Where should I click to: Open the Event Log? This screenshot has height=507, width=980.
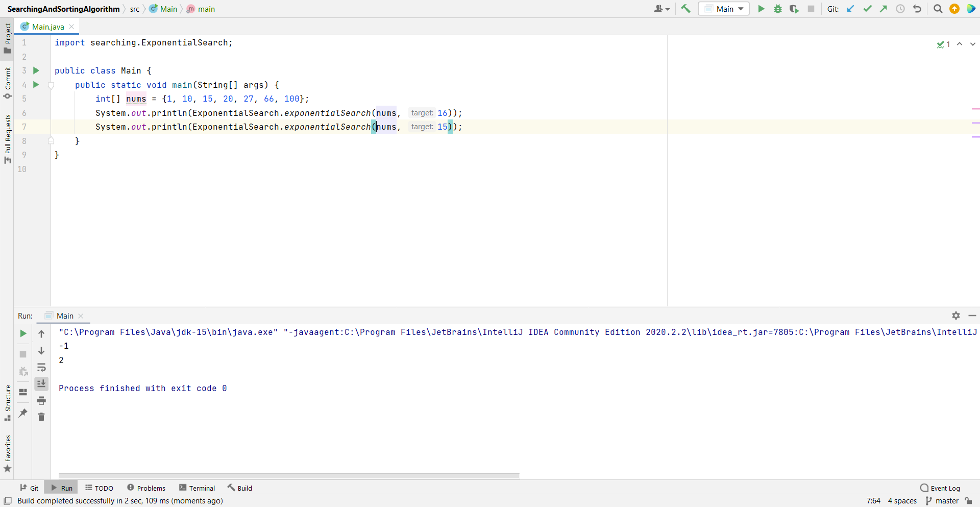[940, 488]
